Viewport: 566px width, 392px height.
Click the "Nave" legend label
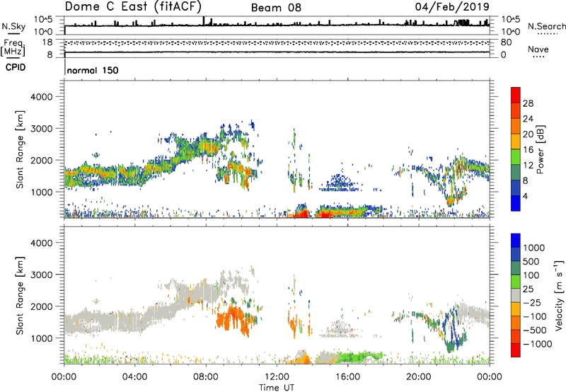pos(538,49)
